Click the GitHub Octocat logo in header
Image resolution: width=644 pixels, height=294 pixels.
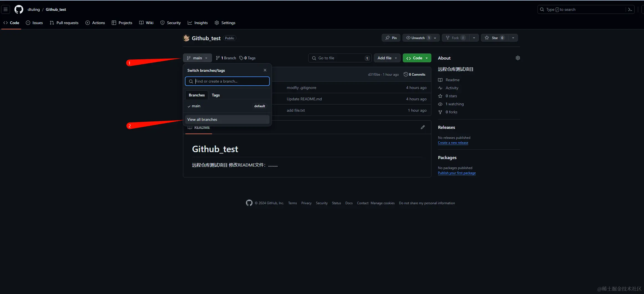coord(19,9)
